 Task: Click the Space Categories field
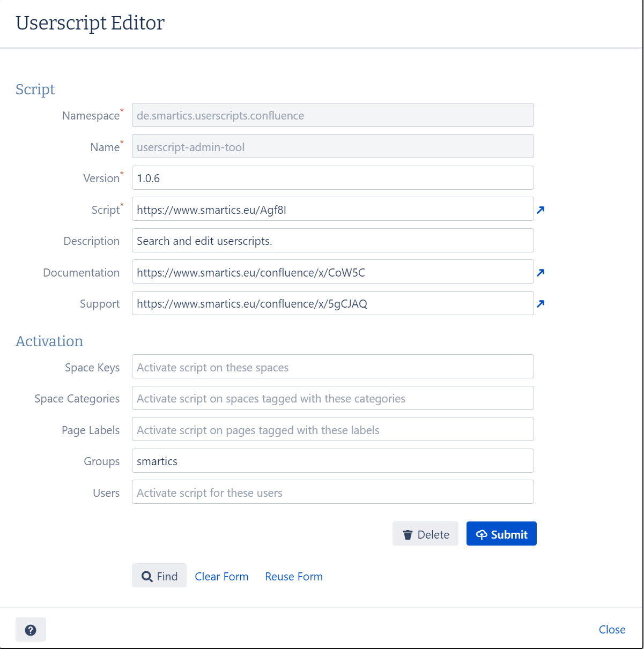[332, 398]
